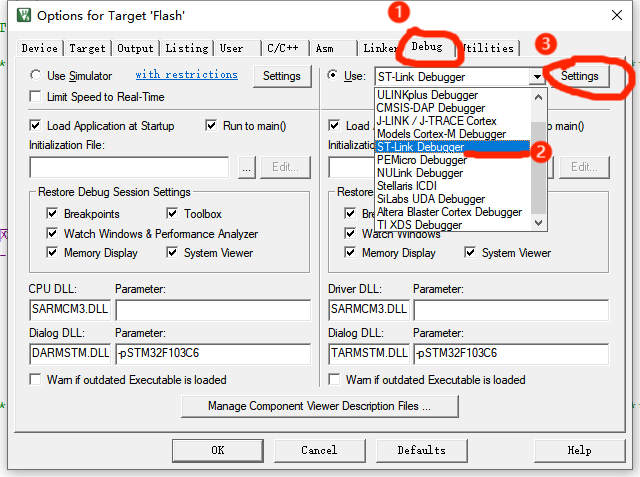Select PEMicro Debugger in the list
Image resolution: width=640 pixels, height=477 pixels.
point(453,160)
